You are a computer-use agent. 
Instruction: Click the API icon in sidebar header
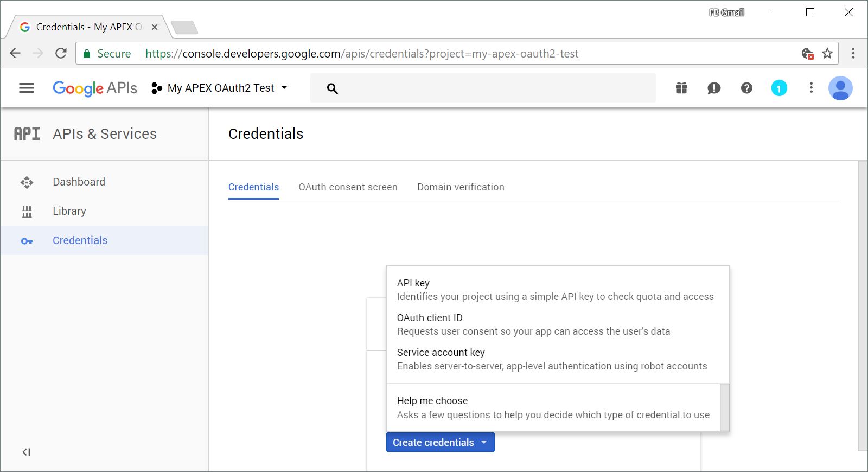click(27, 133)
